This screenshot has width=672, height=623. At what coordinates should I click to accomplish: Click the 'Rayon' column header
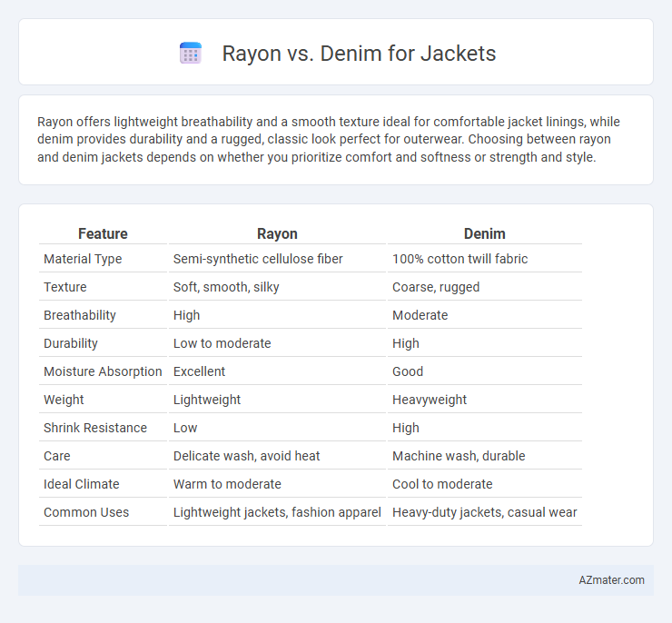(x=277, y=233)
